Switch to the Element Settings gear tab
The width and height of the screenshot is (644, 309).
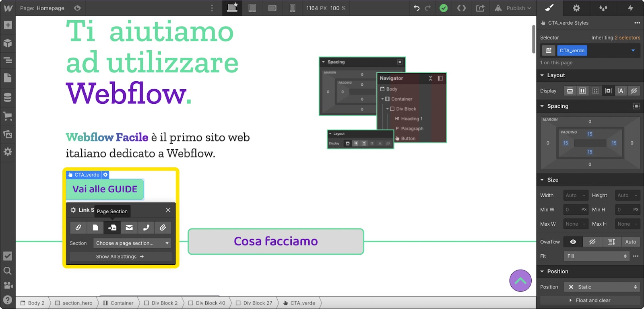(x=576, y=8)
